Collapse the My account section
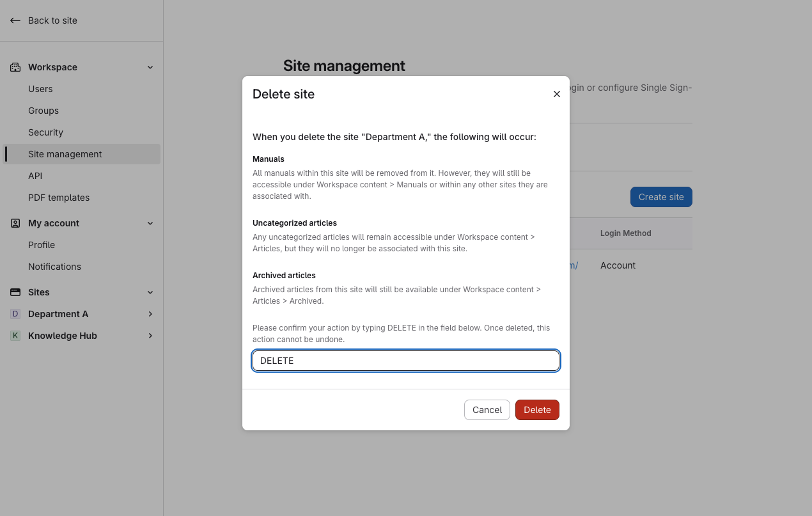This screenshot has width=812, height=516. click(150, 223)
